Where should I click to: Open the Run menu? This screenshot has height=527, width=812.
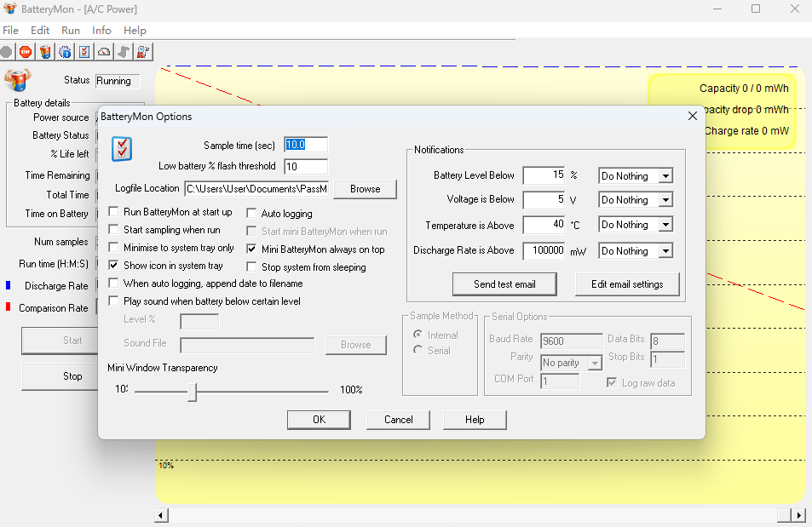[x=70, y=30]
